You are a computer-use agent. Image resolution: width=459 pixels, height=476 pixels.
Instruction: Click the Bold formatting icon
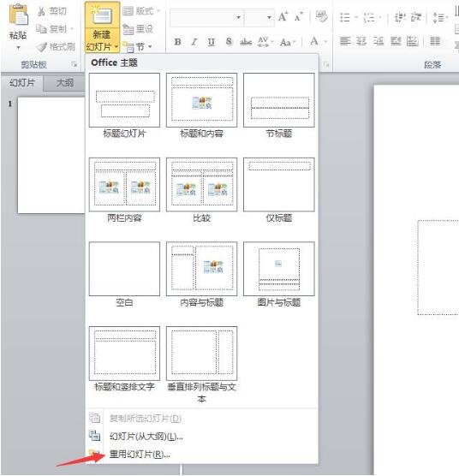click(178, 42)
